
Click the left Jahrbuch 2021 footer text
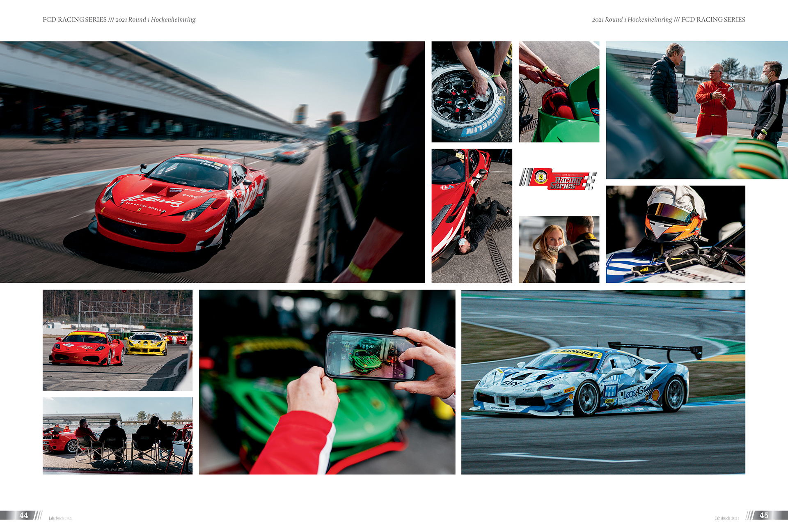click(x=61, y=518)
